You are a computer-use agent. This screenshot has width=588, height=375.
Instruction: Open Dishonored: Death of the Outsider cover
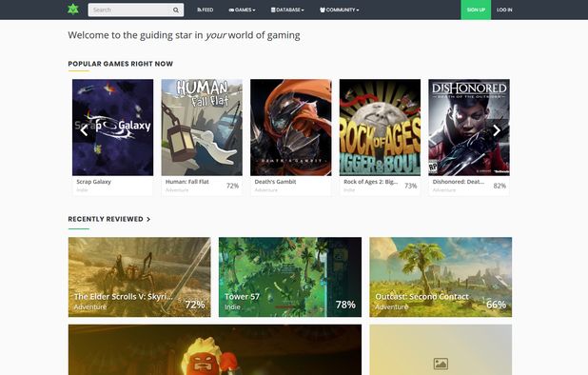point(469,128)
